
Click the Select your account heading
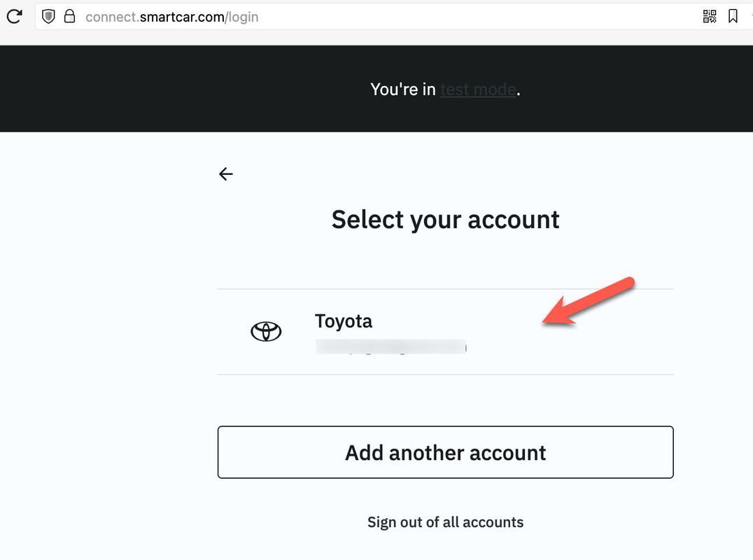[x=445, y=220]
